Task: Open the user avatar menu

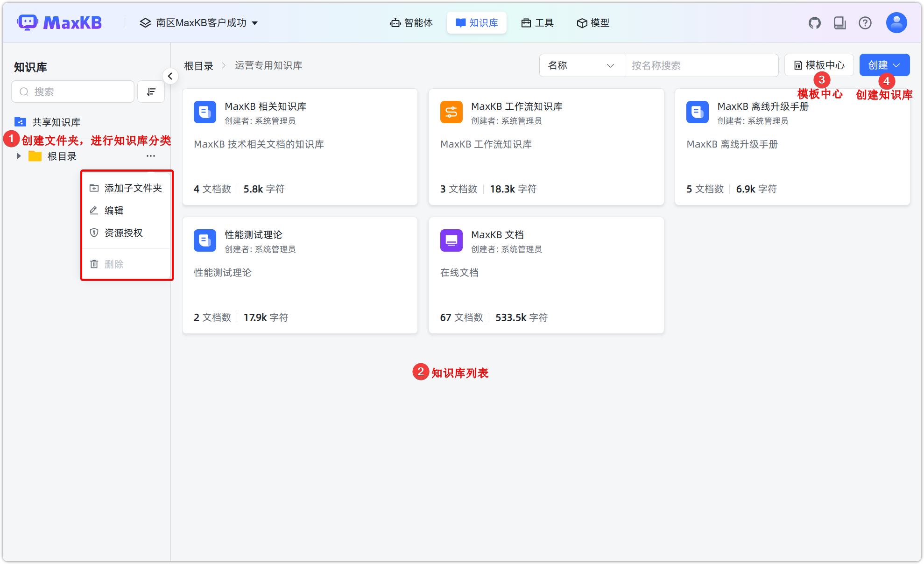Action: point(896,23)
